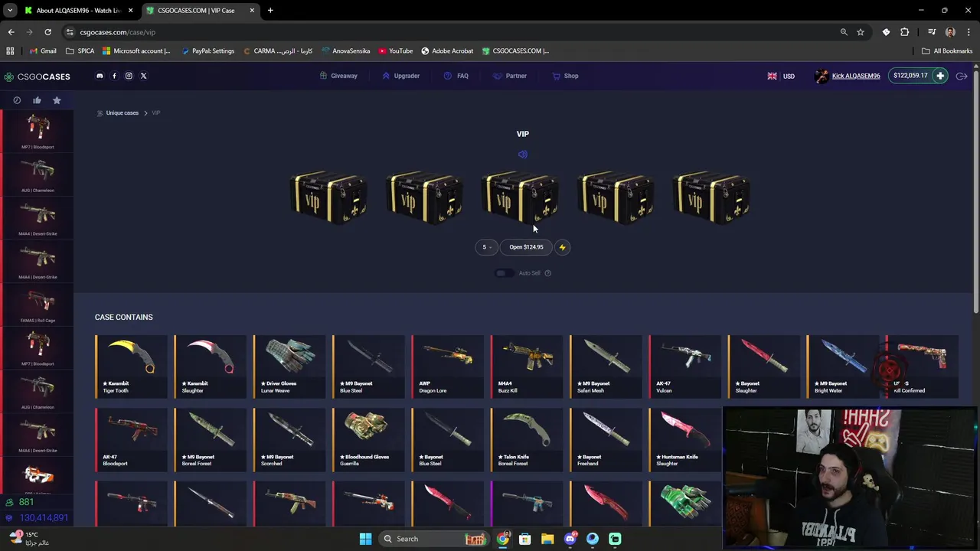Show favorite drops with the star icon
The image size is (980, 551).
coord(57,100)
